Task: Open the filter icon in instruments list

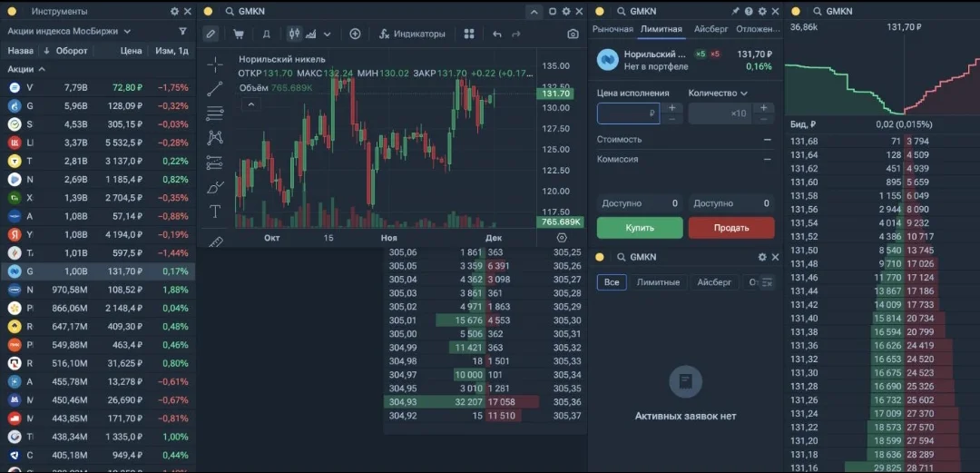Action: click(x=182, y=31)
